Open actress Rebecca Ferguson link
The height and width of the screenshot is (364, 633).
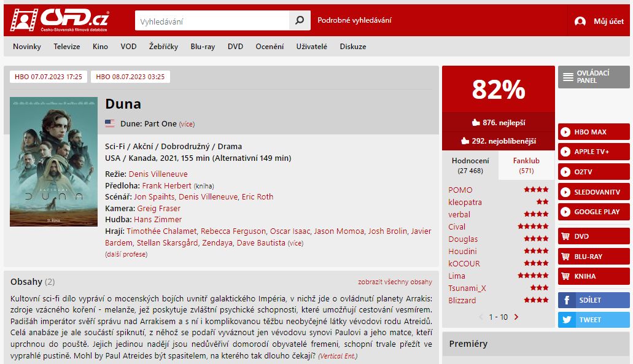click(x=233, y=231)
